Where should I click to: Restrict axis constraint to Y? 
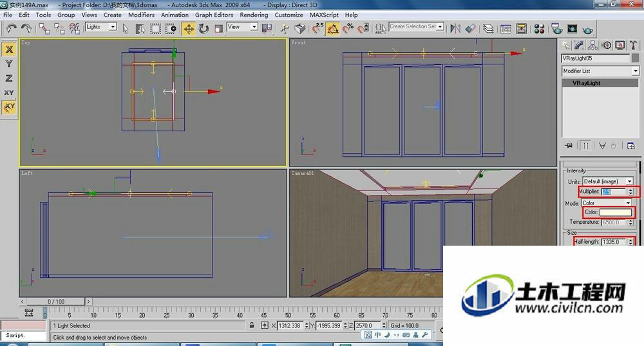coord(9,64)
